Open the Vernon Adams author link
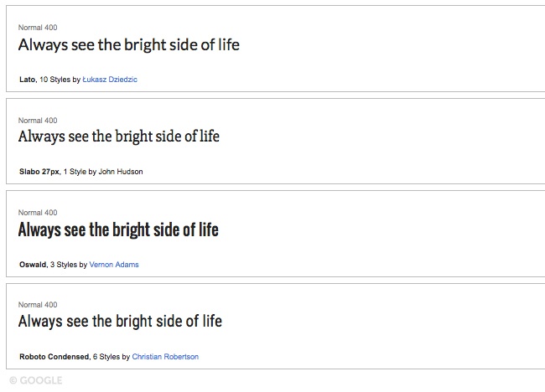The width and height of the screenshot is (545, 392). (114, 265)
